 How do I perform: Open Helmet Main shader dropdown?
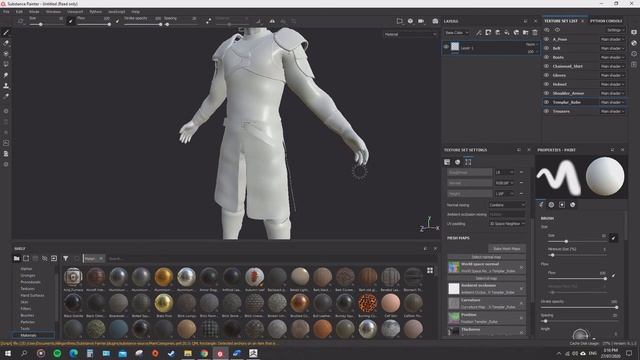(612, 84)
